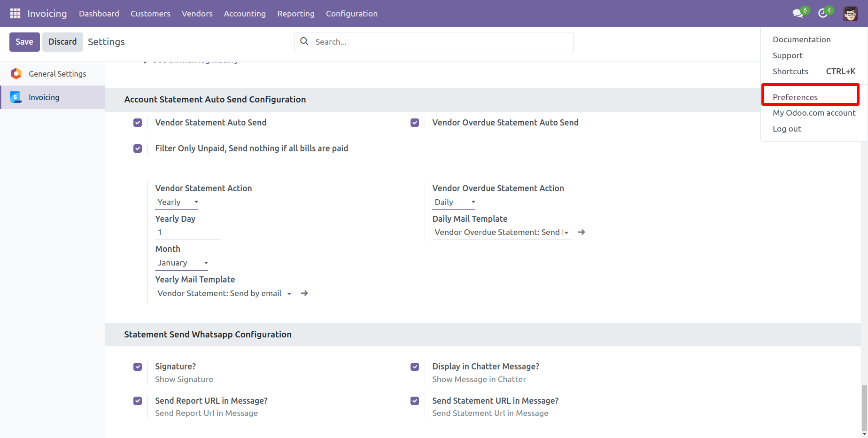Open the Configuration menu
The width and height of the screenshot is (868, 438).
[x=352, y=14]
